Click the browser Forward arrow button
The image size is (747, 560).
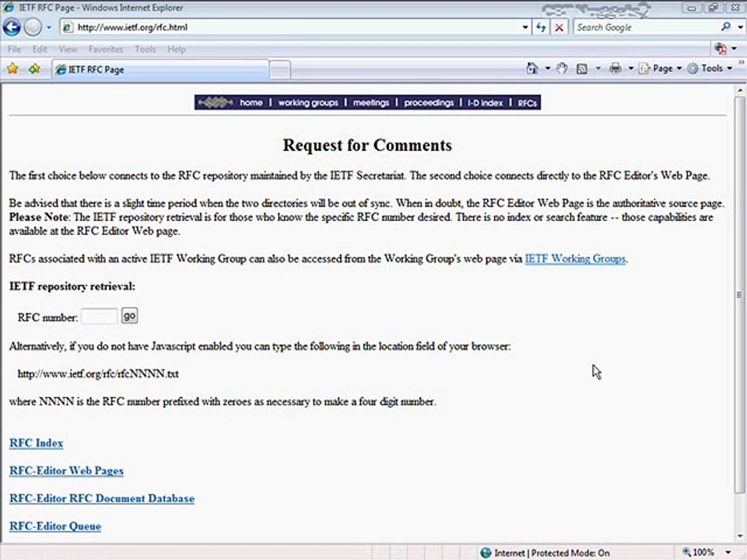click(x=33, y=27)
